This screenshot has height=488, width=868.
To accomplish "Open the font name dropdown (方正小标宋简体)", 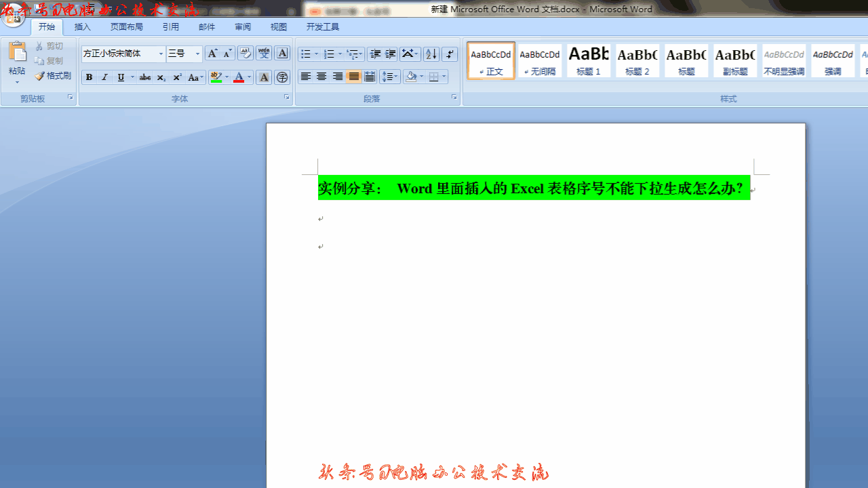I will (161, 54).
